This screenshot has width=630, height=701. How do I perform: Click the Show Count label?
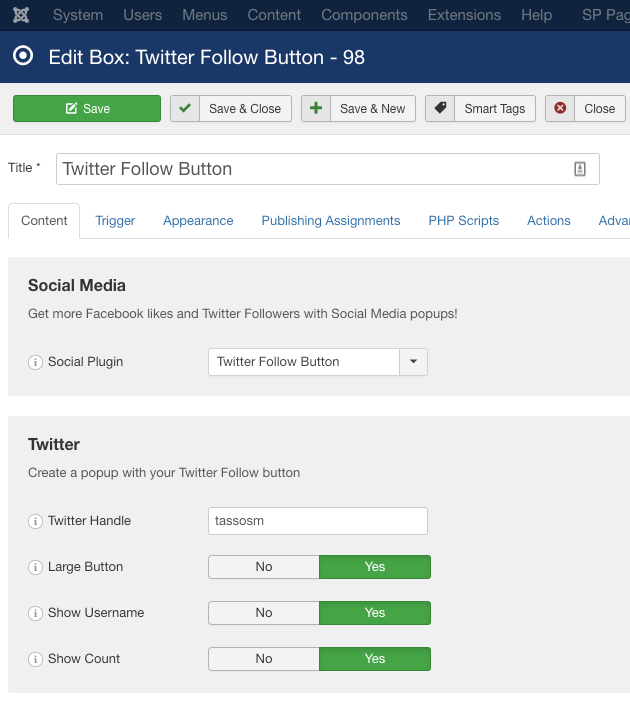tap(84, 659)
